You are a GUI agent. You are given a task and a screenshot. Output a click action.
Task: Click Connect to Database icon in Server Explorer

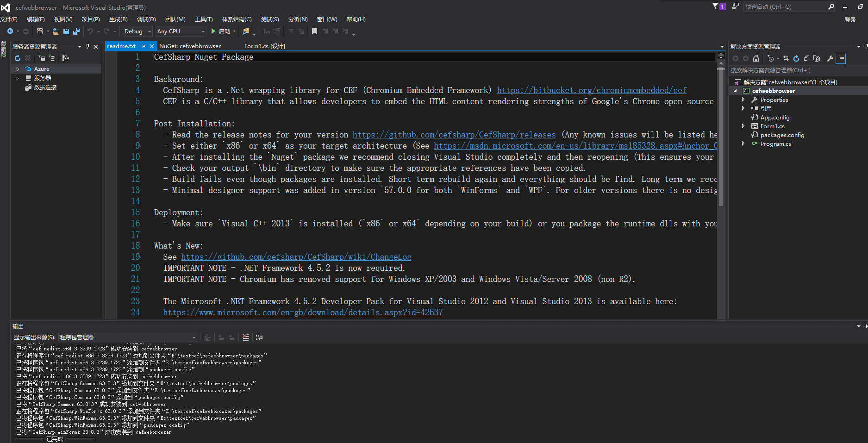pyautogui.click(x=42, y=58)
